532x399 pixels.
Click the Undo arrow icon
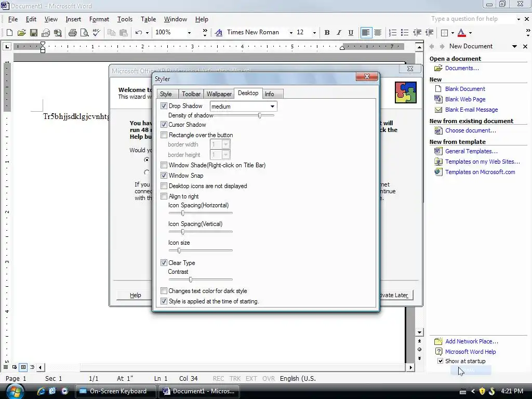tap(138, 33)
